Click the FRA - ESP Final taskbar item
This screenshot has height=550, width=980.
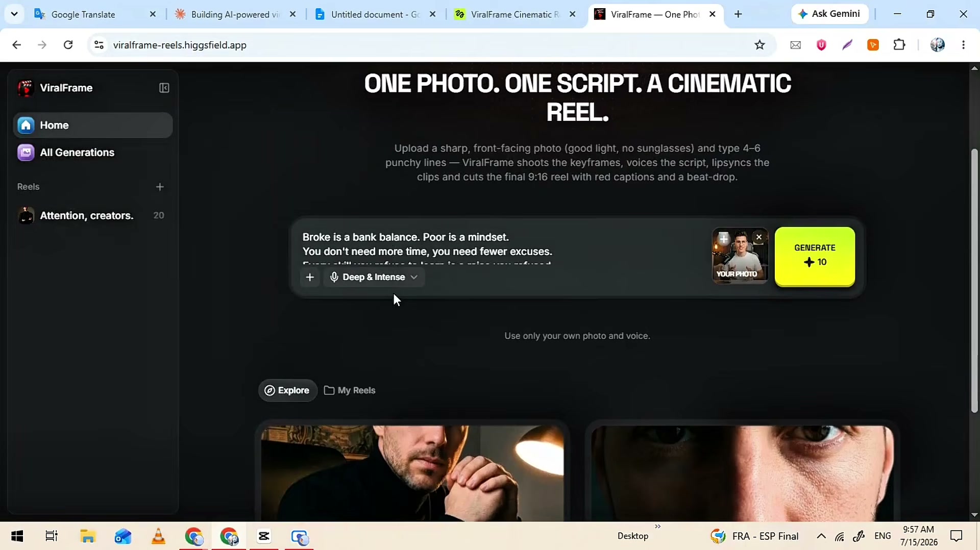754,536
